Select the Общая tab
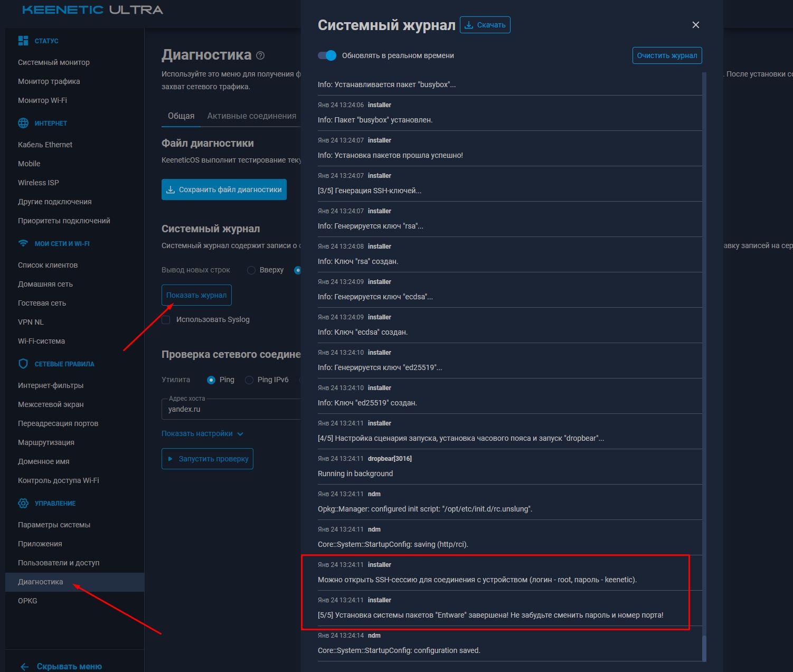793x672 pixels. (181, 116)
